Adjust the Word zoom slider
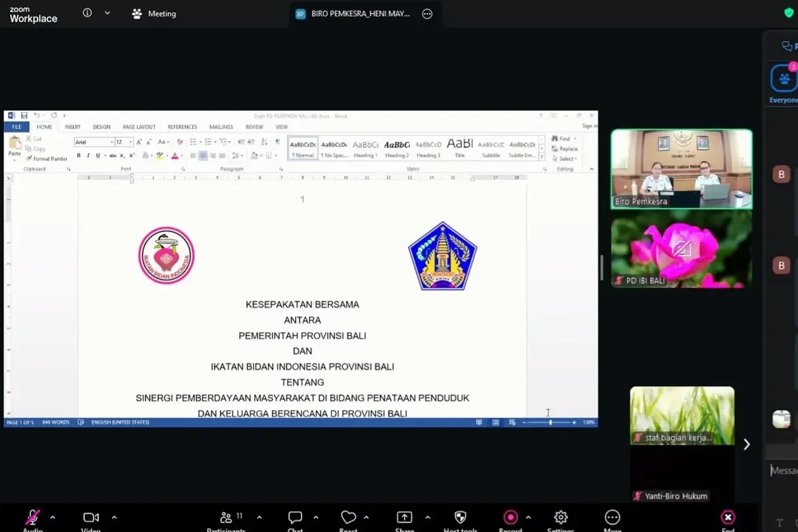The height and width of the screenshot is (532, 798). tap(550, 423)
